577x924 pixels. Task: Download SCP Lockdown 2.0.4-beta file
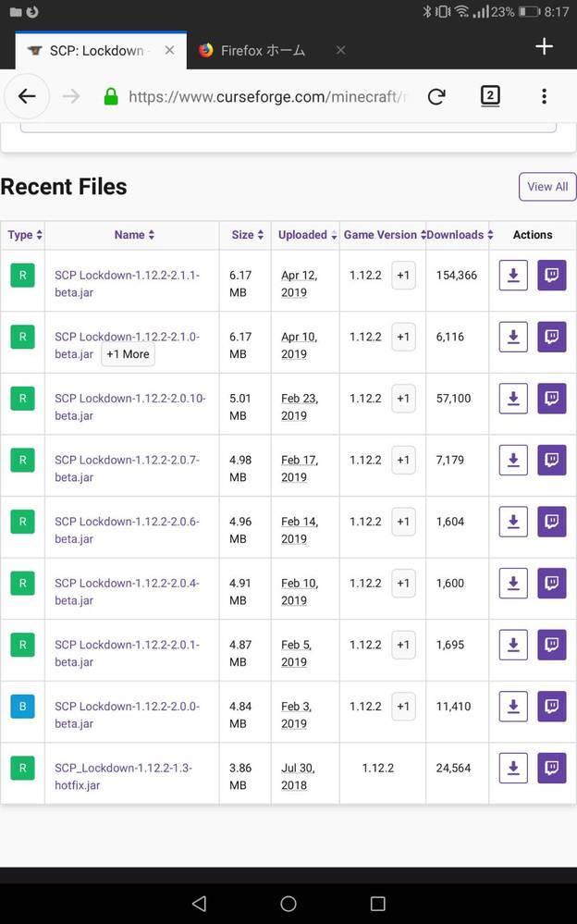(513, 584)
